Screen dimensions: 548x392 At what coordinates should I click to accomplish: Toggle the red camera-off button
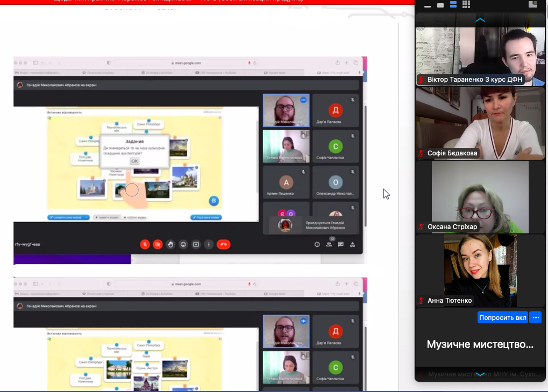[158, 244]
